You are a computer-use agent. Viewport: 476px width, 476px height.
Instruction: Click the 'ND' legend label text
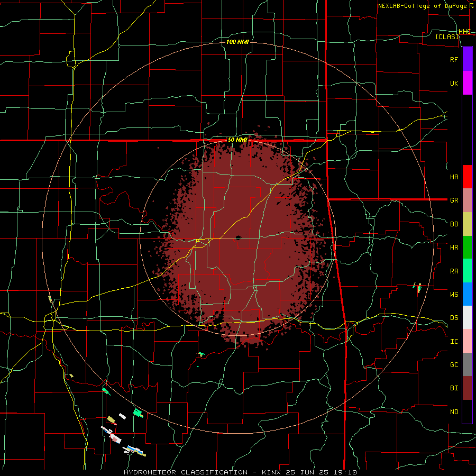[x=454, y=412]
